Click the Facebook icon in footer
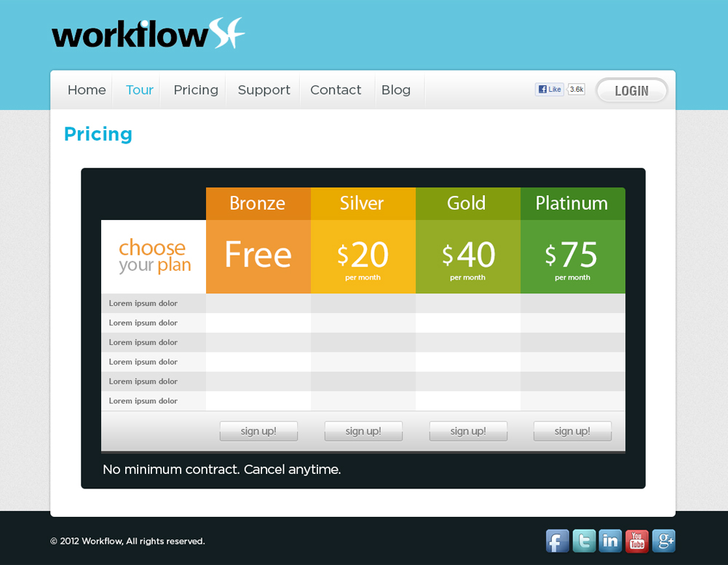 [x=557, y=541]
